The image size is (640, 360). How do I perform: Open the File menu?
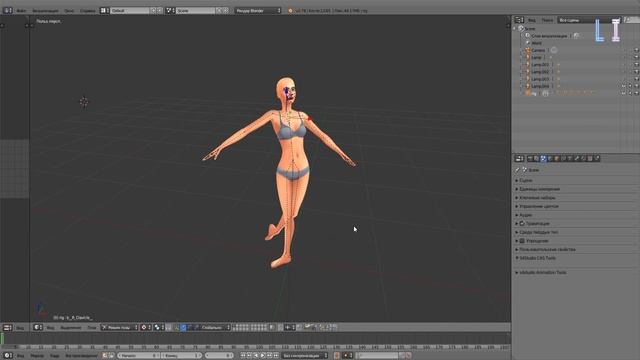[22, 11]
